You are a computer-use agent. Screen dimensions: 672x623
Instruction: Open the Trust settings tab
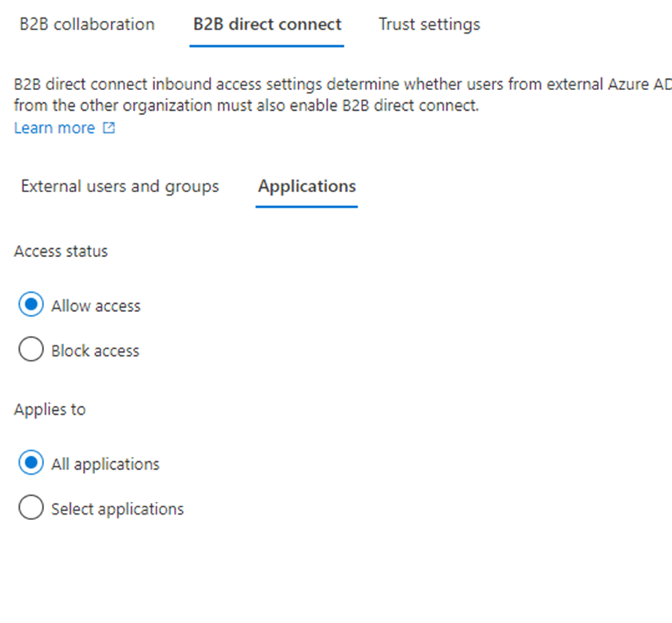(429, 24)
